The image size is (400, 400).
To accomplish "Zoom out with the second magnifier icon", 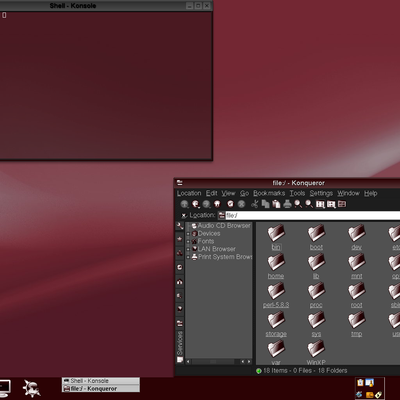I will coord(309,204).
